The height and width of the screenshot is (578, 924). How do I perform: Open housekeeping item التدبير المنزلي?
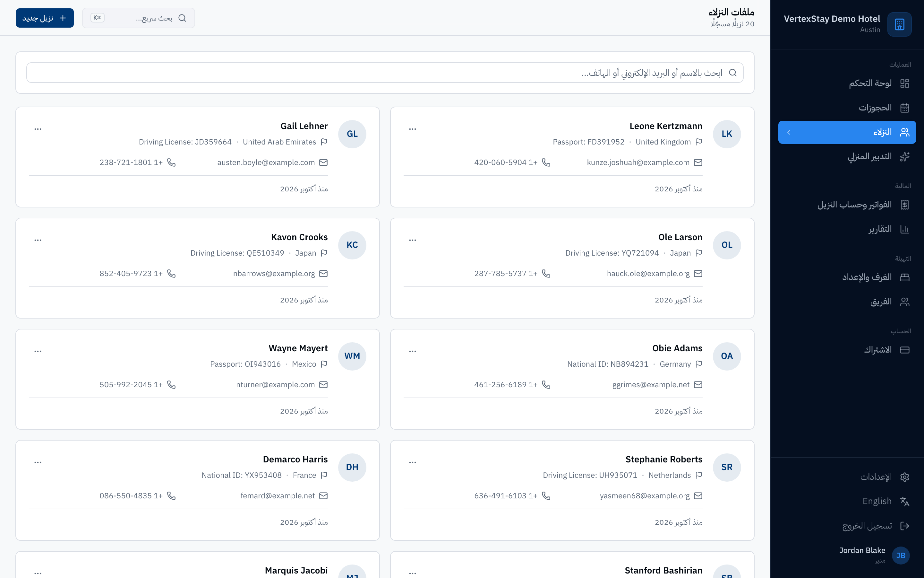(847, 157)
